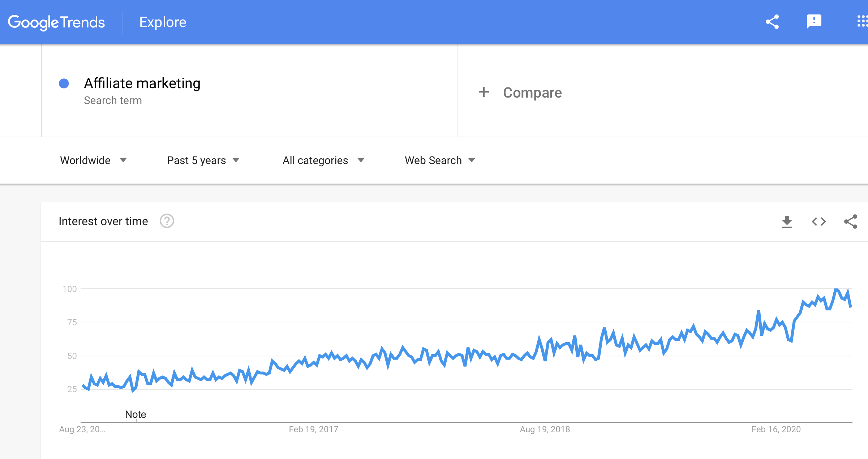Screen dimensions: 868x459
Task: Open the Note marker on the timeline
Action: (136, 414)
